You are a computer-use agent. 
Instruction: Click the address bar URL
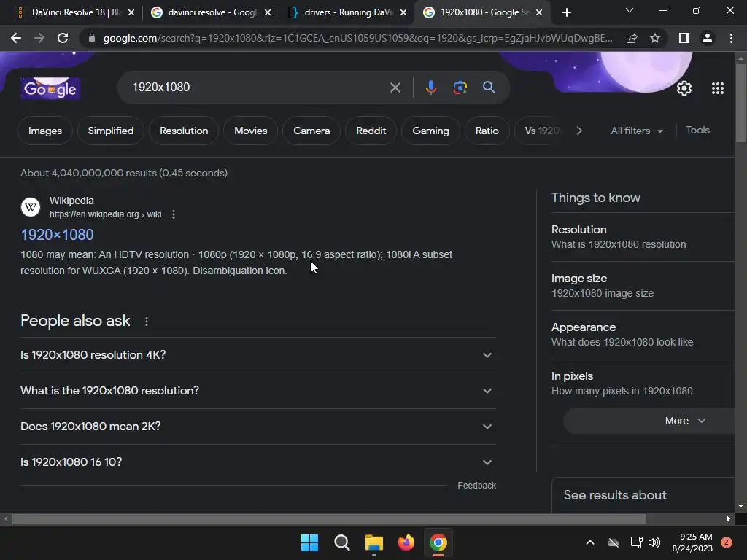click(357, 38)
